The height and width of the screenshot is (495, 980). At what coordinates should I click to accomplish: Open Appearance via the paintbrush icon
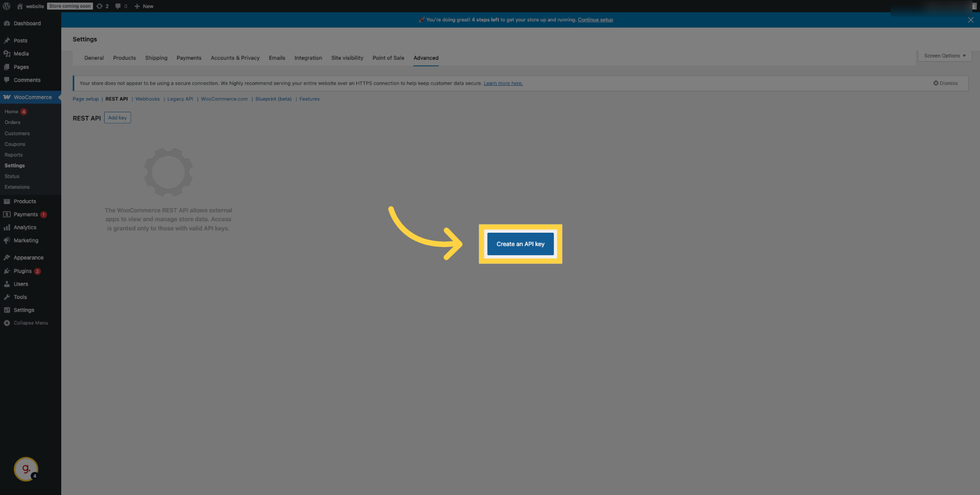(7, 257)
